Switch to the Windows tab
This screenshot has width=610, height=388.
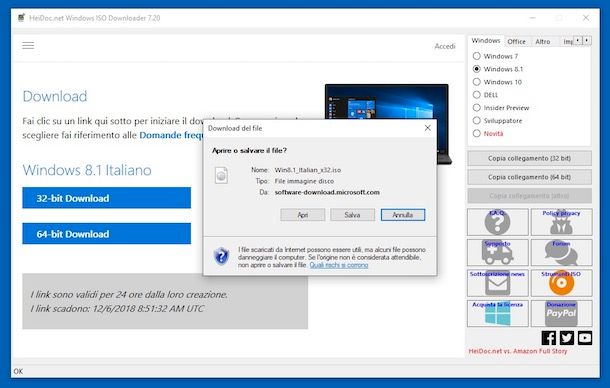click(x=486, y=40)
